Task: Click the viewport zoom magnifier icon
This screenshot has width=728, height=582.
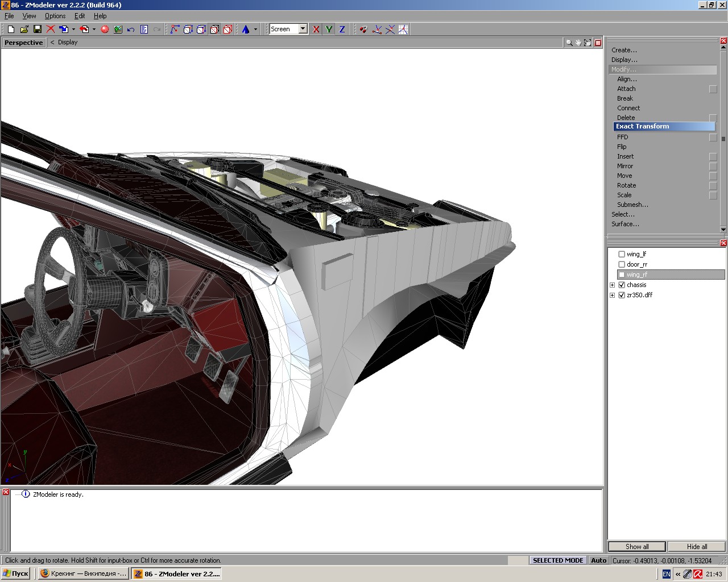Action: click(x=569, y=43)
